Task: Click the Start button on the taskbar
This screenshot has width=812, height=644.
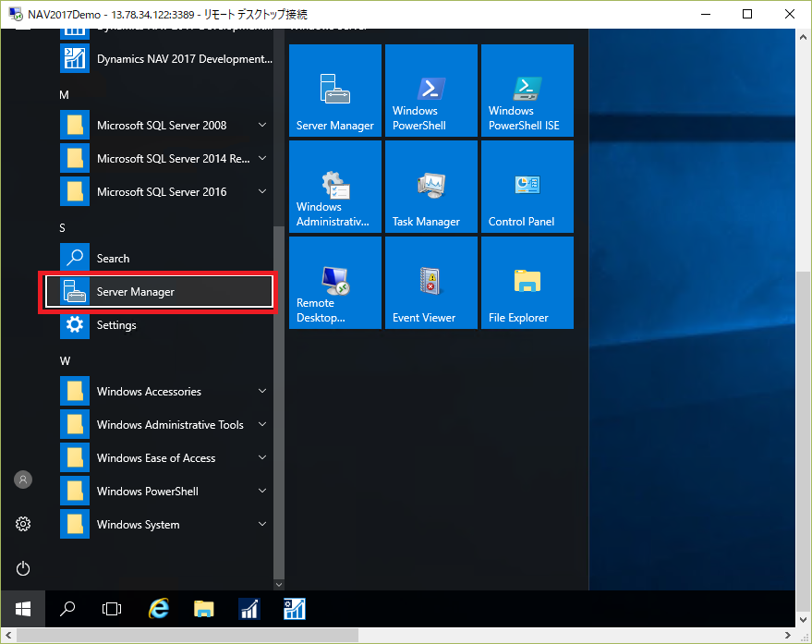Action: [23, 609]
